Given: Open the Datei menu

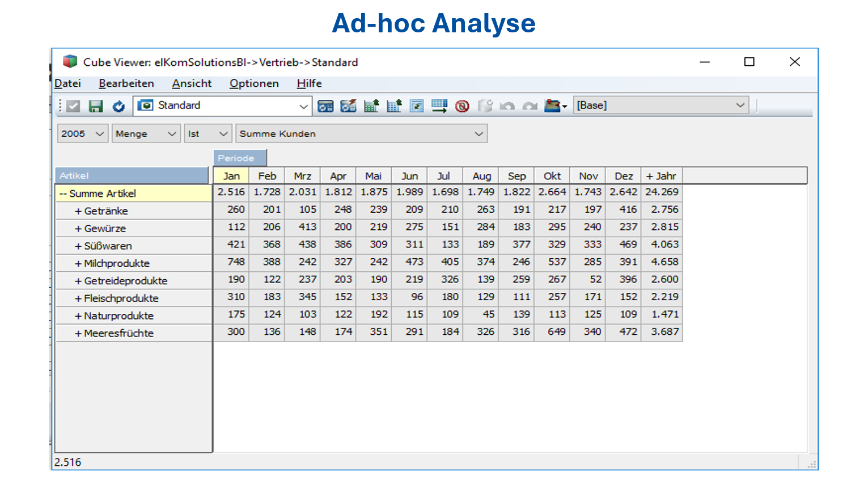Looking at the screenshot, I should [67, 83].
